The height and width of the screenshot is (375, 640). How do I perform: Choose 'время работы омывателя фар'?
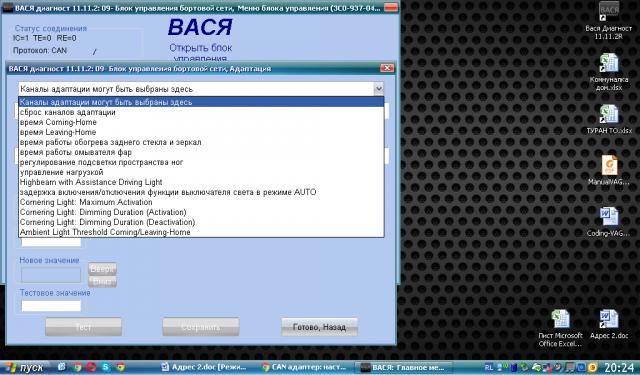201,152
